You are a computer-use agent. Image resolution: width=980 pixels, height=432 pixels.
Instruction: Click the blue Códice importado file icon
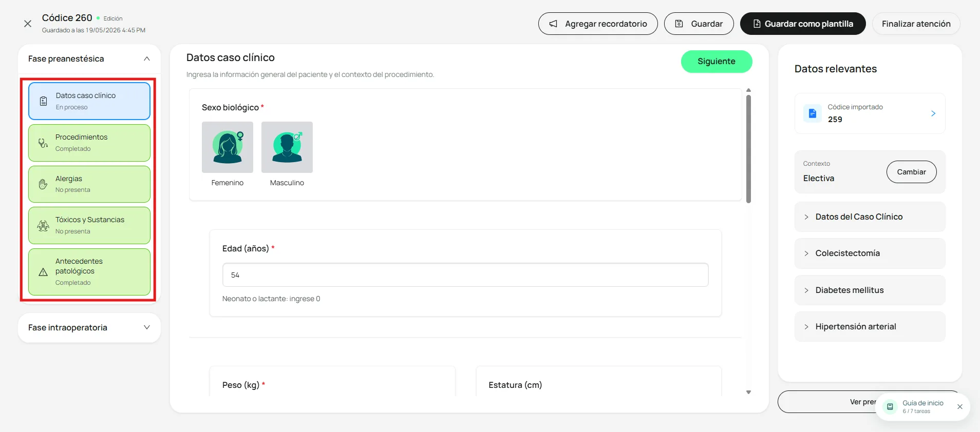(813, 113)
